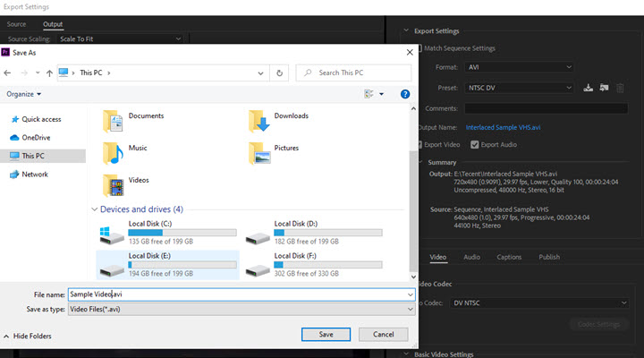Open the Pictures folder icon
The width and height of the screenshot is (644, 358).
pos(258,153)
